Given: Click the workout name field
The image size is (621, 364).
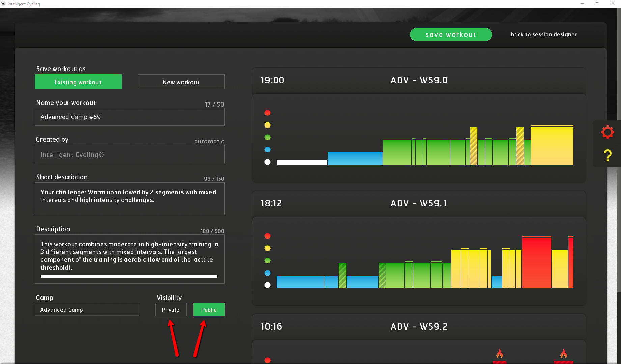Looking at the screenshot, I should (x=130, y=117).
